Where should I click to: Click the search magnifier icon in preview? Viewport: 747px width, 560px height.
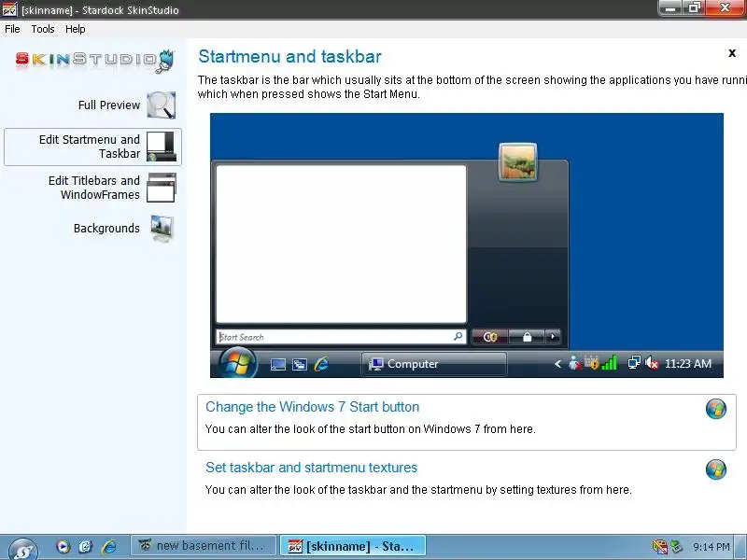tap(458, 337)
